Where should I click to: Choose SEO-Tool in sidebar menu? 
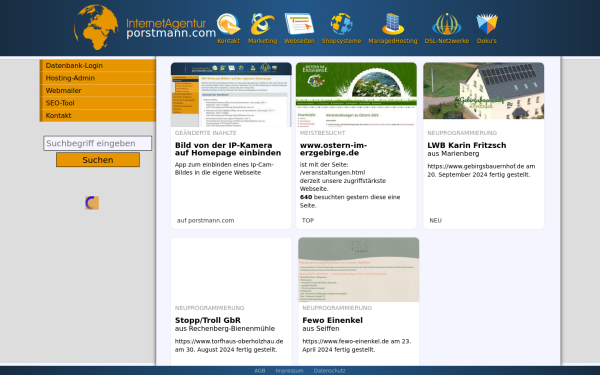point(98,103)
